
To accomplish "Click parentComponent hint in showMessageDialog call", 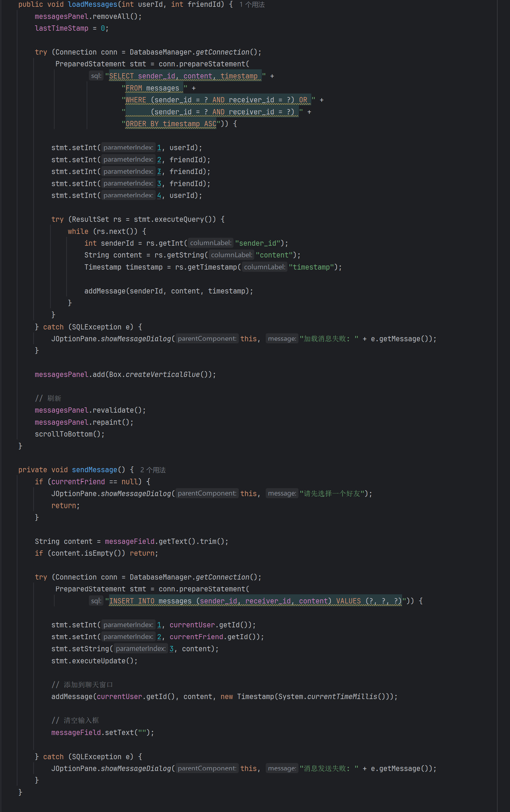I will (207, 339).
